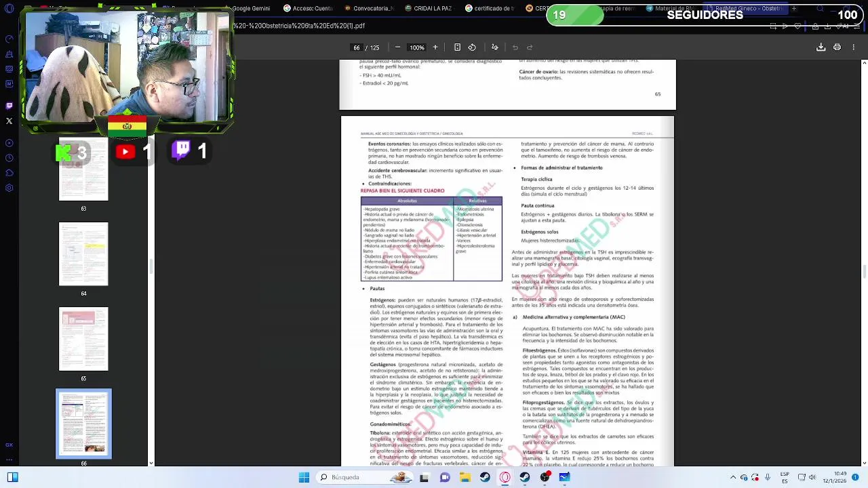Open the notification bell in taskbar
This screenshot has height=488, width=868.
[856, 477]
